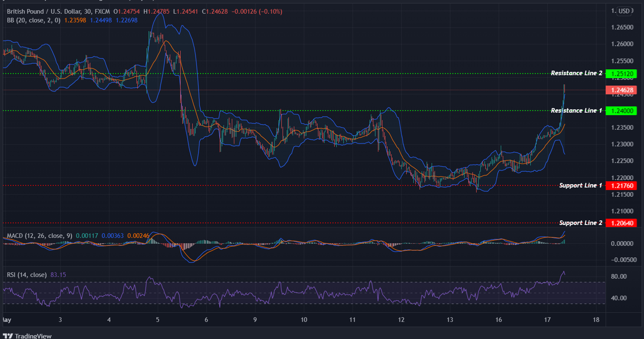Select the RSI (14, close) legend label
The width and height of the screenshot is (644, 339).
click(27, 275)
